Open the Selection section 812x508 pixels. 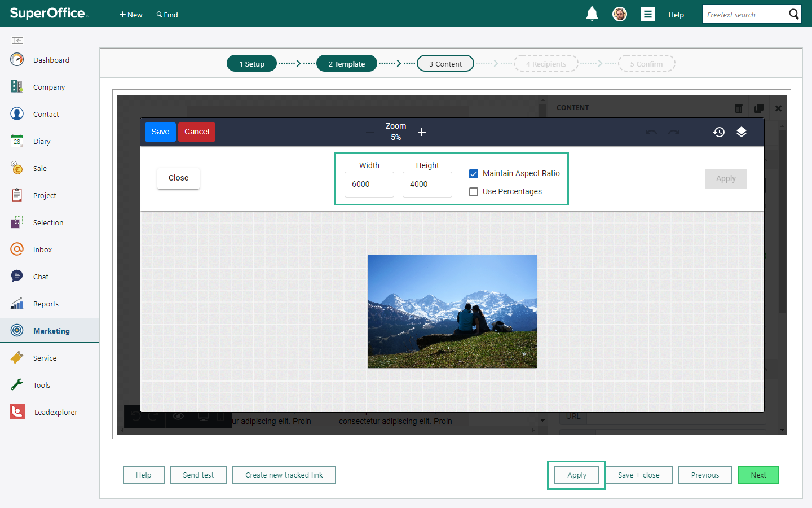point(48,222)
